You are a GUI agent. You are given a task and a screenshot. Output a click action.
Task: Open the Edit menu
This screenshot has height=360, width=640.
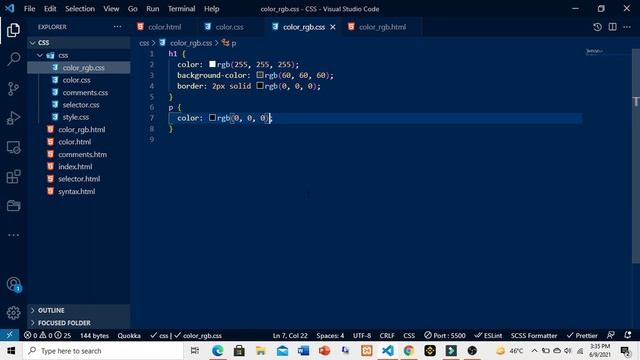tap(50, 9)
